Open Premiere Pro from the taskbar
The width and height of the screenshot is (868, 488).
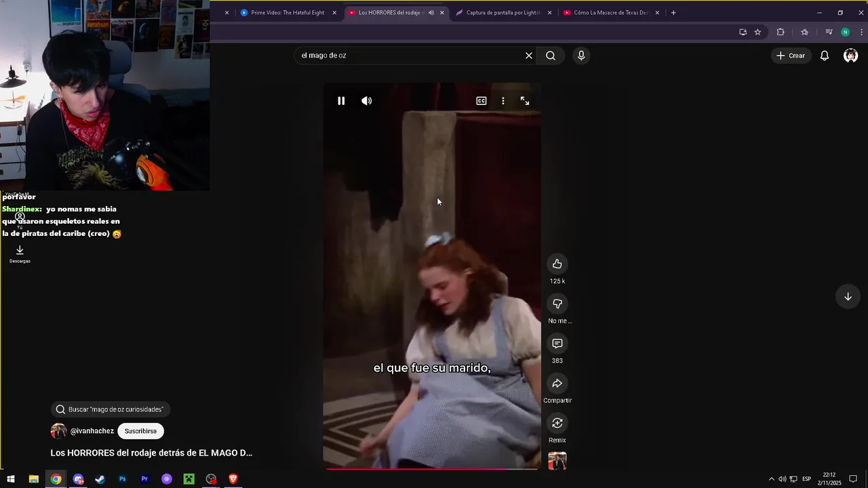144,479
